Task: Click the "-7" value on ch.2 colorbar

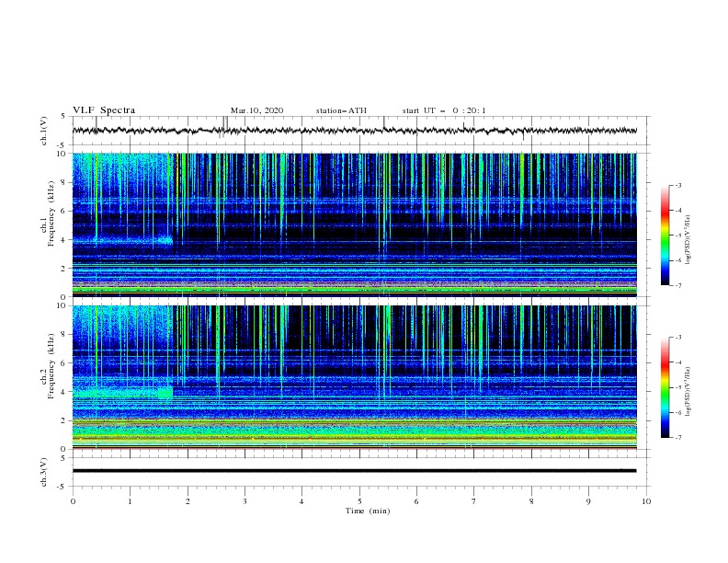Action: (x=677, y=437)
